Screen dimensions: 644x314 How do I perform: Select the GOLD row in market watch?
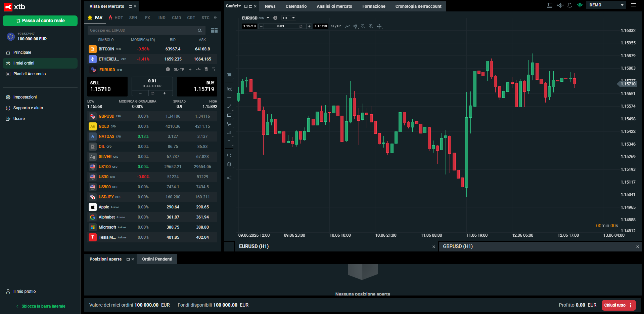click(152, 126)
